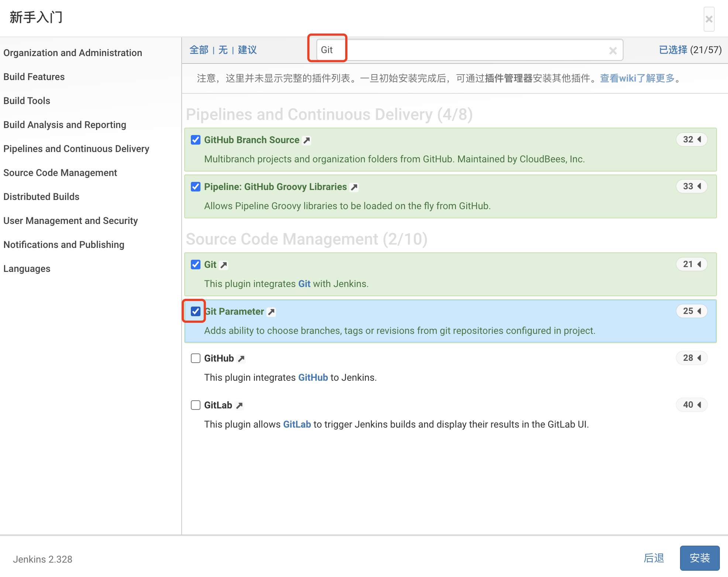Open the Pipeline: GitHub Groovy Libraries link icon

(354, 187)
